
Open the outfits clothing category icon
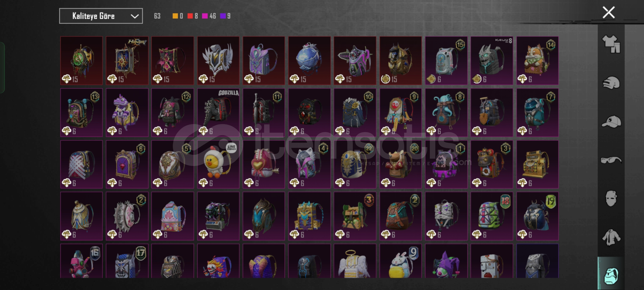(x=611, y=44)
